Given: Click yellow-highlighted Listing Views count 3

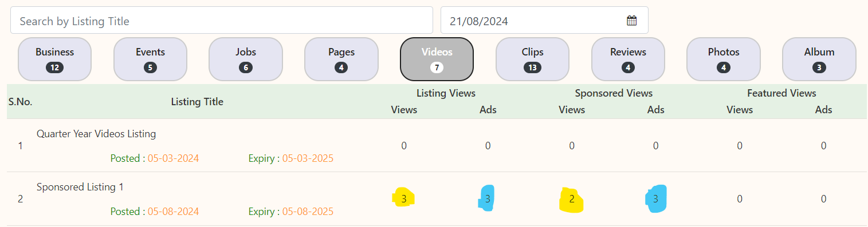Looking at the screenshot, I should click(x=404, y=199).
